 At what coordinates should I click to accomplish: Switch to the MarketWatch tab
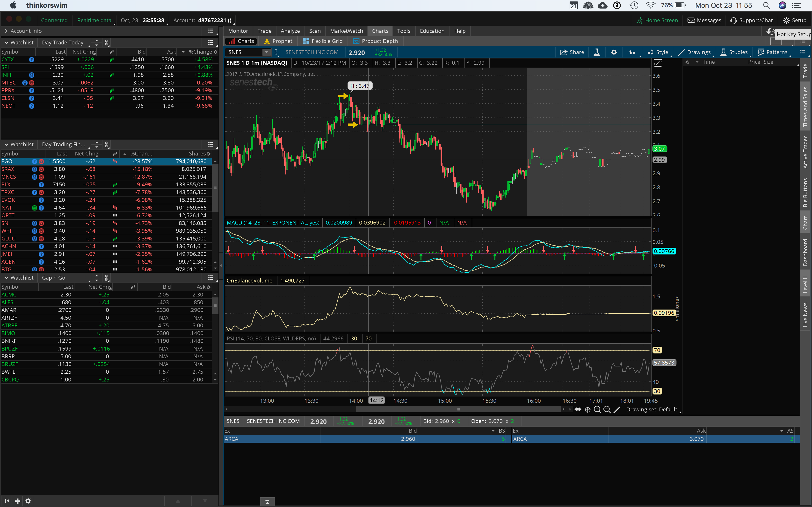click(x=346, y=31)
